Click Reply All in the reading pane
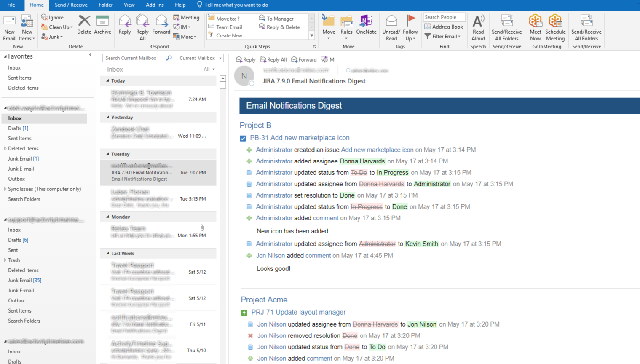The width and height of the screenshot is (640, 364). 273,59
